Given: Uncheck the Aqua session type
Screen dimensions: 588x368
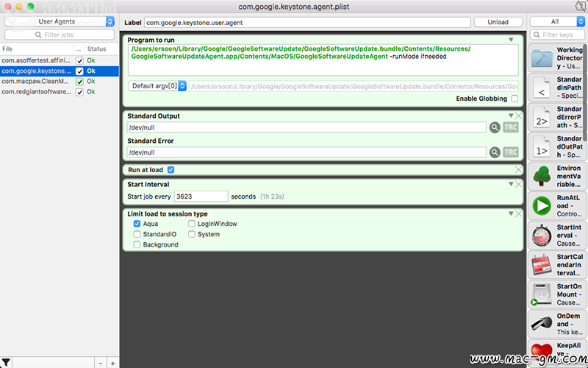Looking at the screenshot, I should [x=137, y=224].
